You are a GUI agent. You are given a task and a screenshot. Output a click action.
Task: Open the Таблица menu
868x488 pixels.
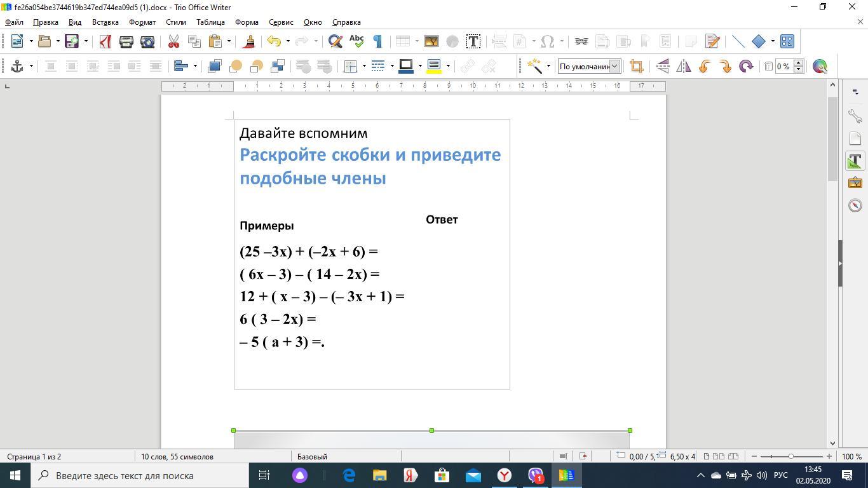tap(210, 22)
